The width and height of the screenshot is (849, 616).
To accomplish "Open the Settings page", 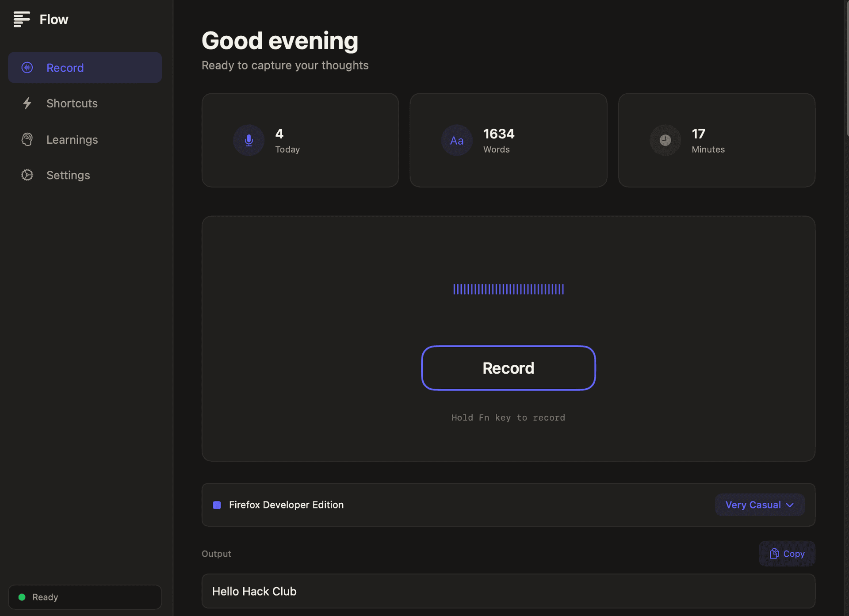I will click(x=68, y=175).
